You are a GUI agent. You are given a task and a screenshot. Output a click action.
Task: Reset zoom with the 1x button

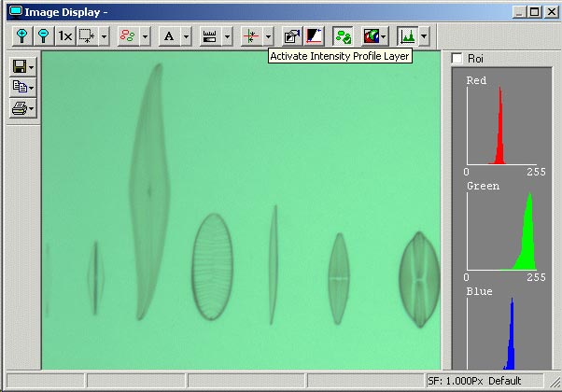65,36
